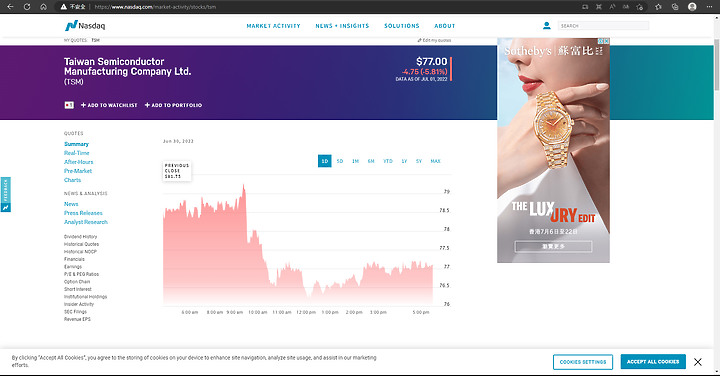The height and width of the screenshot is (376, 720).
Task: Click the Accept All Cookies button
Action: [653, 362]
